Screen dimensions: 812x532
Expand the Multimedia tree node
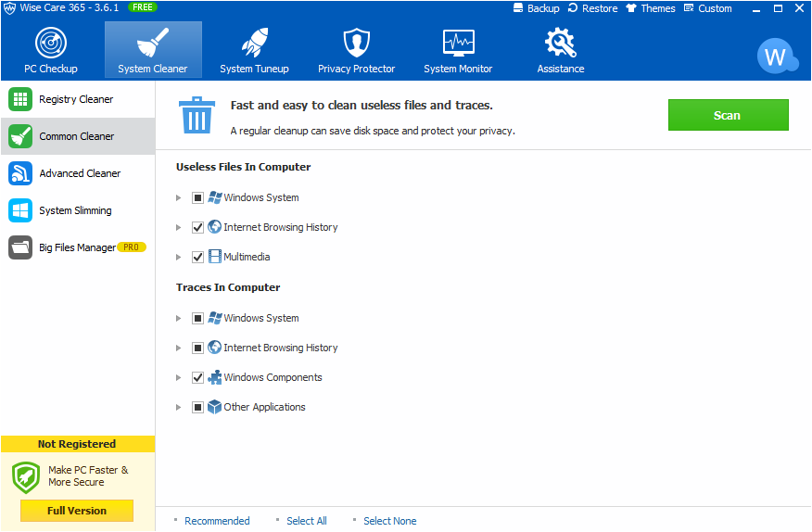178,257
